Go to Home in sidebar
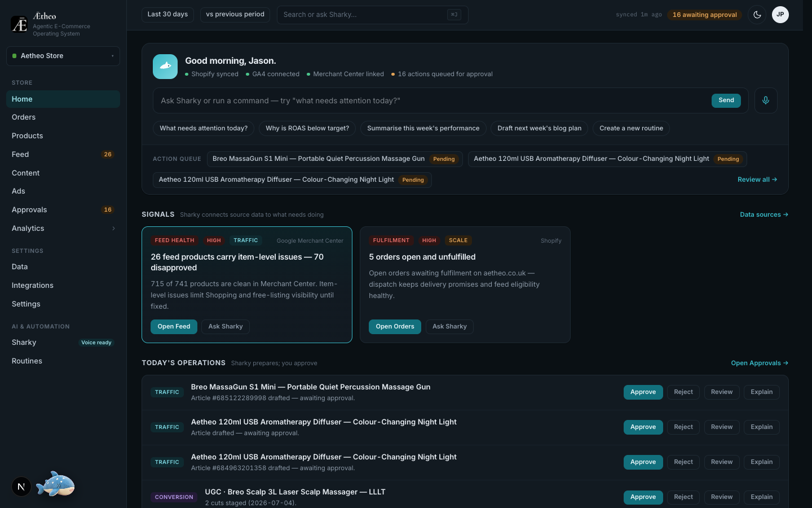 tap(63, 99)
